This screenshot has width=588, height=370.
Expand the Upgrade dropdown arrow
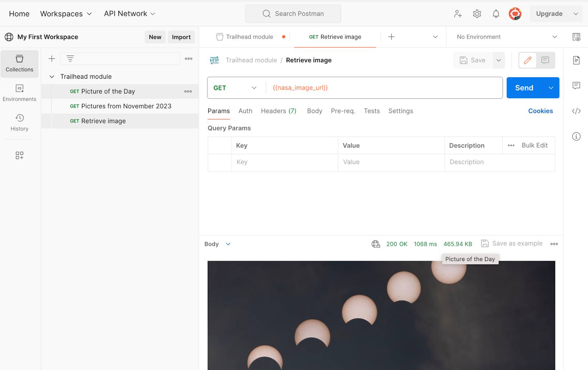coord(576,14)
